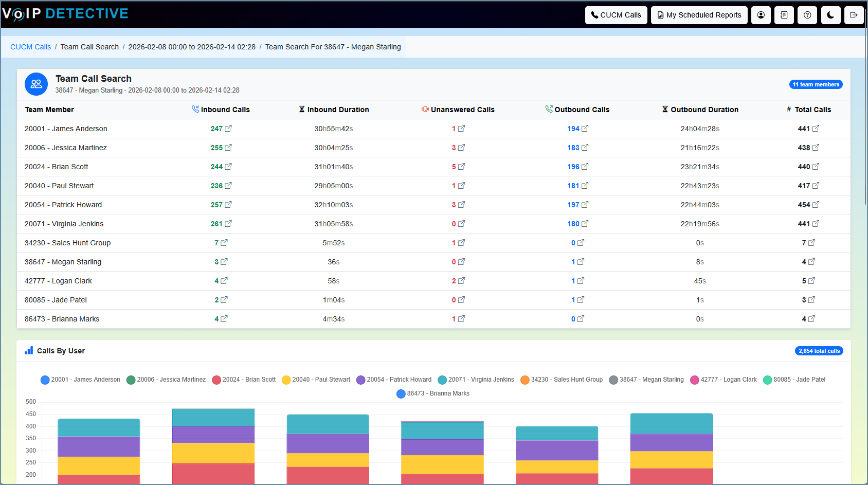Image resolution: width=868 pixels, height=485 pixels.
Task: Open My Scheduled Reports button
Action: (x=699, y=15)
